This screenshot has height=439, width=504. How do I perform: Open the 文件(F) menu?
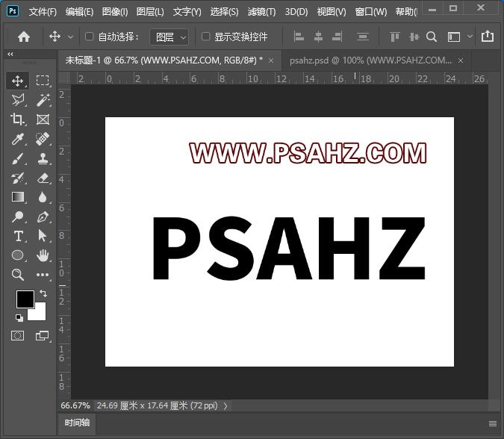pyautogui.click(x=43, y=12)
